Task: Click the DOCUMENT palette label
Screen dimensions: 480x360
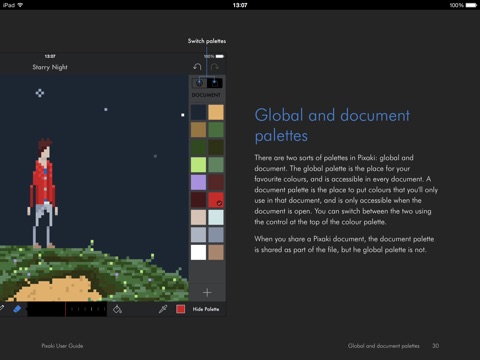Action: coord(206,95)
